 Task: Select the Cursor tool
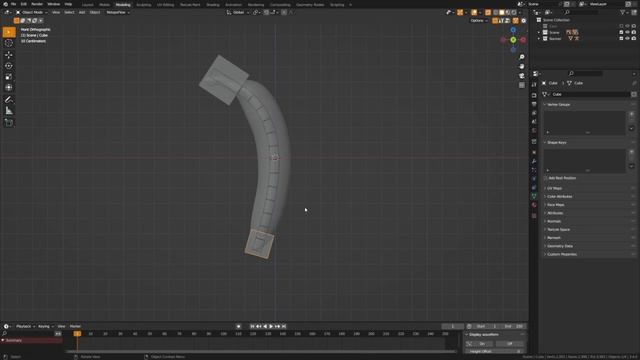tap(9, 43)
